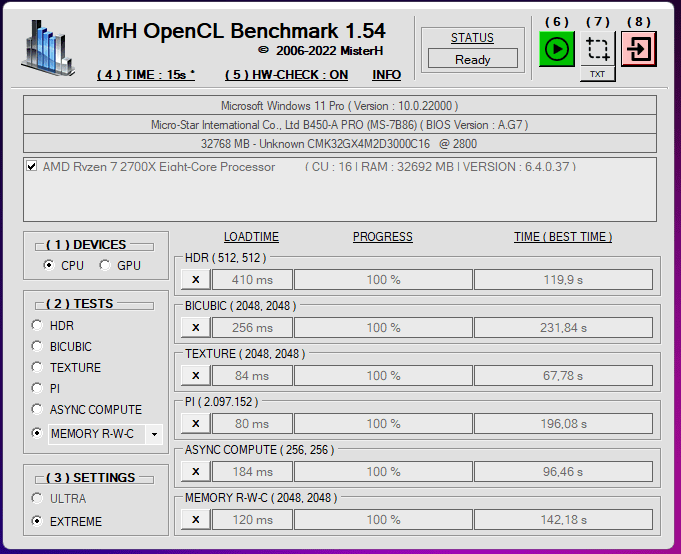The image size is (681, 554).
Task: Select HDR test radio button
Action: 37,325
